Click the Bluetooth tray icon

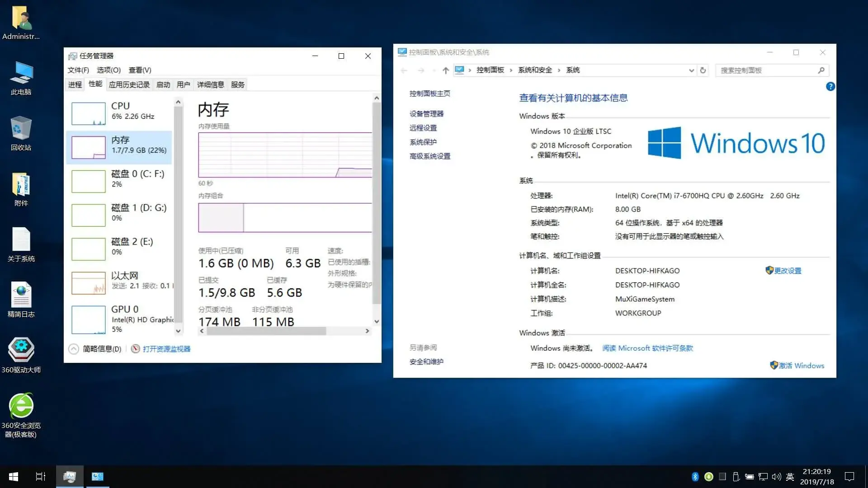click(695, 477)
